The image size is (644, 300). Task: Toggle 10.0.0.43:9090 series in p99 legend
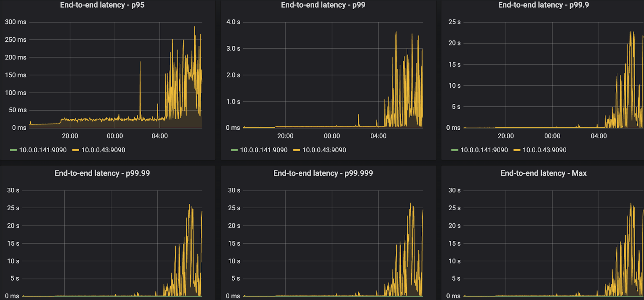[324, 150]
